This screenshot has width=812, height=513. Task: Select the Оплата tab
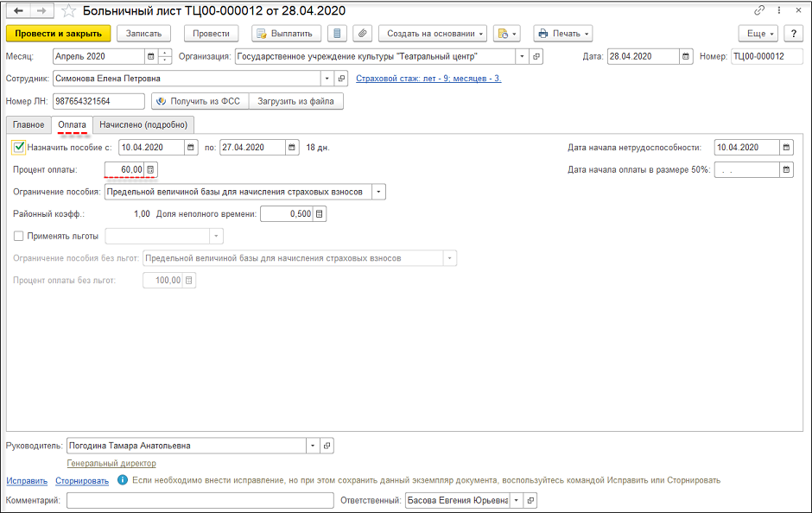(x=72, y=124)
